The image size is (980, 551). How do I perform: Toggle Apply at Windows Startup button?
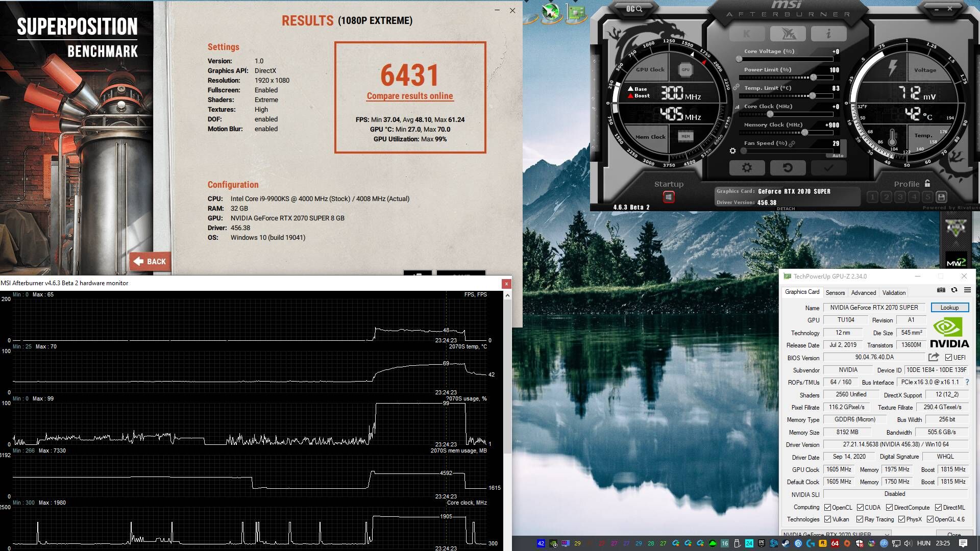(669, 197)
